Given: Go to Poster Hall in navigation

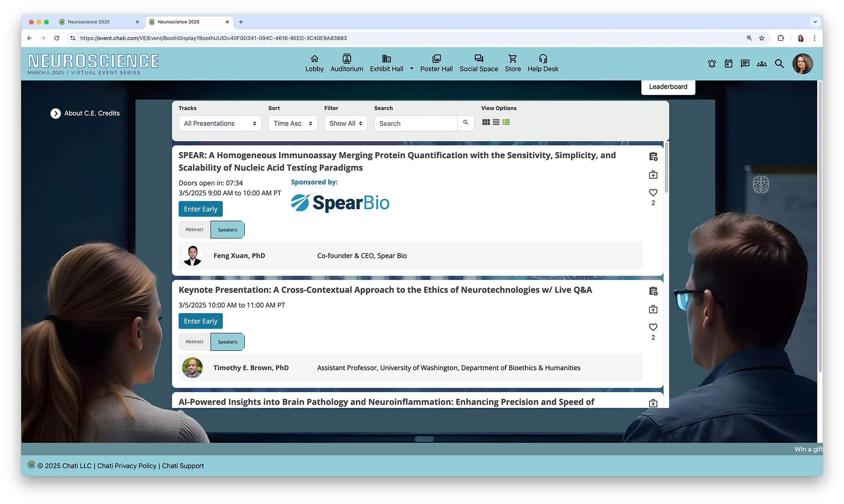Looking at the screenshot, I should tap(436, 63).
